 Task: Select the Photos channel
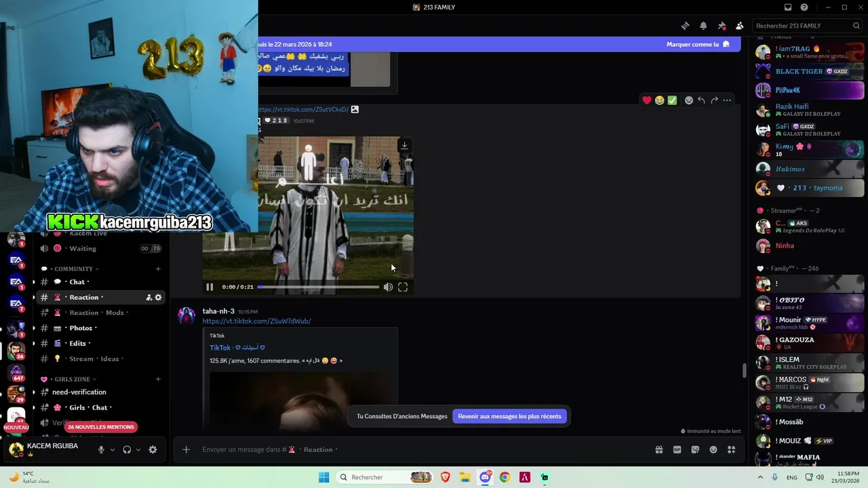click(x=100, y=328)
